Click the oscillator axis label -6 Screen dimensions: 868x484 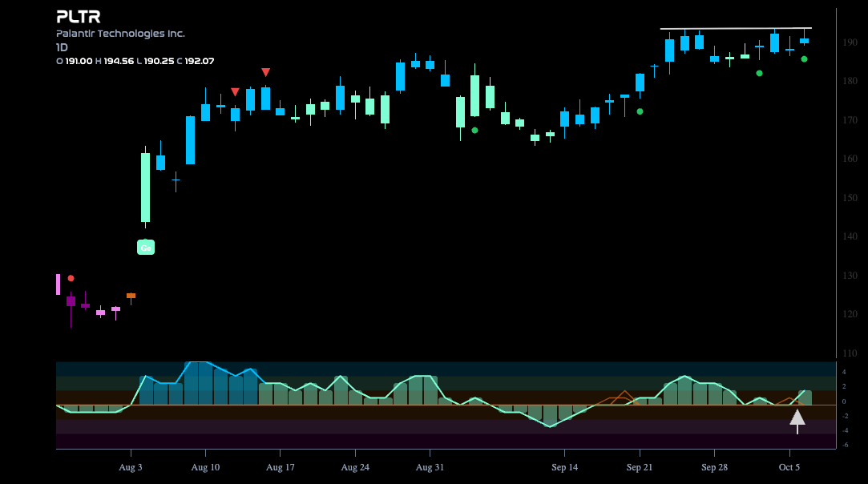pyautogui.click(x=844, y=445)
